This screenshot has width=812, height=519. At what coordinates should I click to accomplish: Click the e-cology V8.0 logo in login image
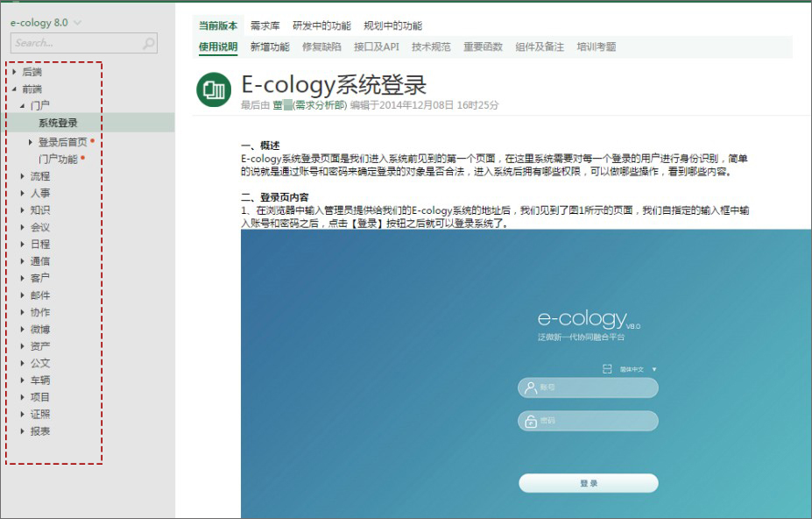click(x=589, y=320)
